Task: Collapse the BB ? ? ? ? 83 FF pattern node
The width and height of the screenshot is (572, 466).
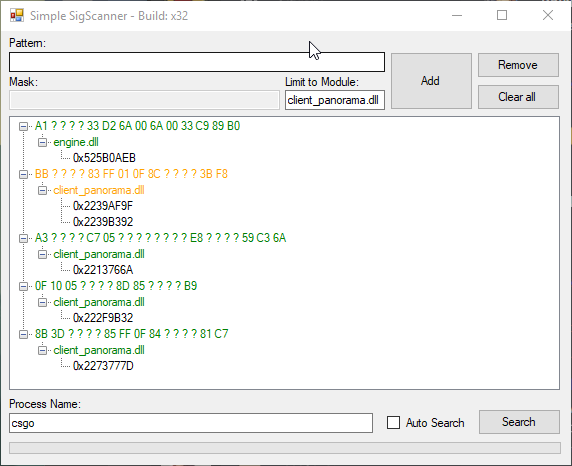Action: pyautogui.click(x=23, y=174)
